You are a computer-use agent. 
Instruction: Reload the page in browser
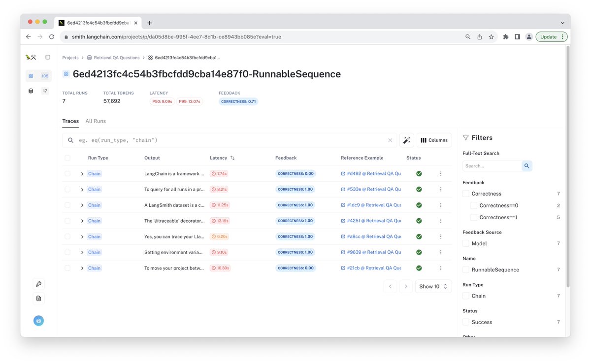(52, 37)
